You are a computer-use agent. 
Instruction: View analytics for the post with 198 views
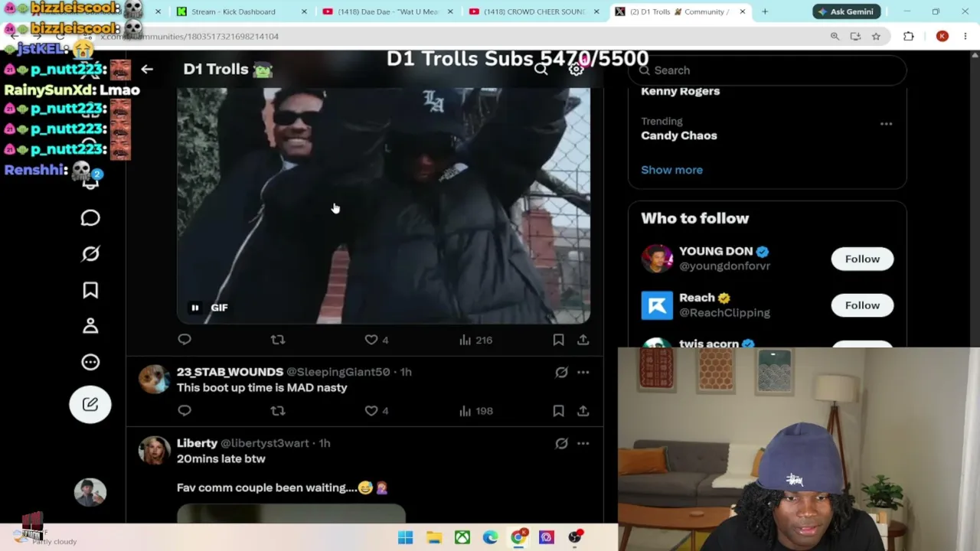pos(475,411)
